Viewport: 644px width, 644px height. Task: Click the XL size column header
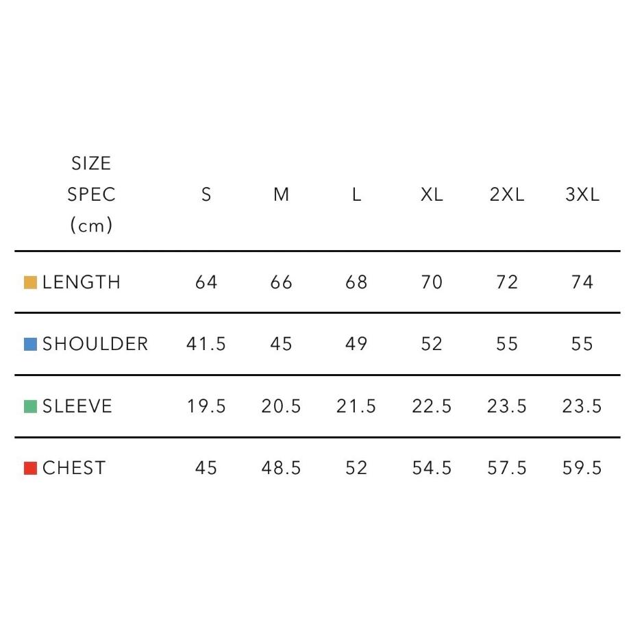(x=432, y=195)
